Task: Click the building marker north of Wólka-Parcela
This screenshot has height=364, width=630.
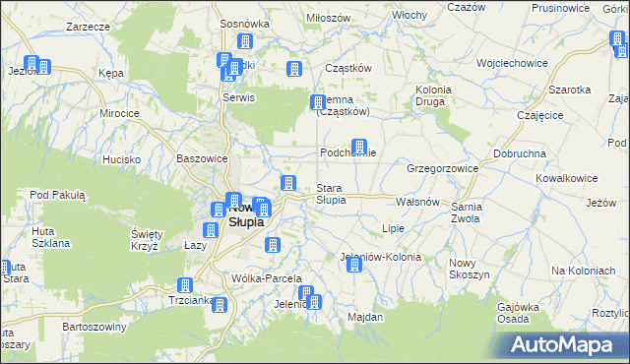Action: pos(273,245)
